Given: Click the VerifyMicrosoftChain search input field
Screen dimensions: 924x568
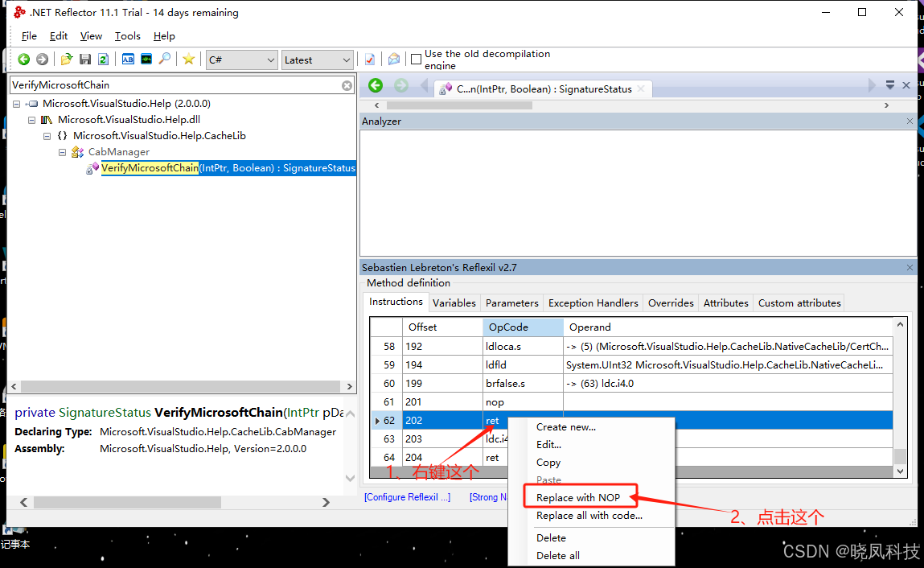Looking at the screenshot, I should 175,85.
